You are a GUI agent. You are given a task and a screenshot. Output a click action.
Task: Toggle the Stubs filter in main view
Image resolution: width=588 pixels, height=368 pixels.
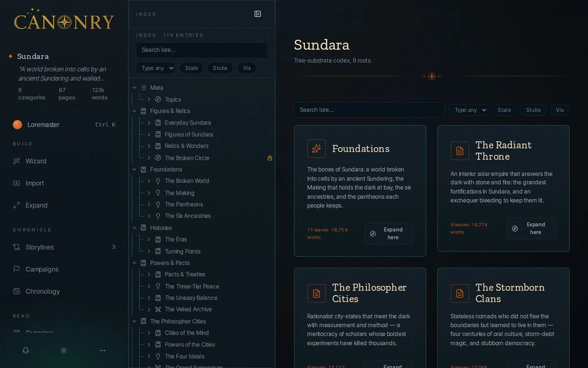533,110
